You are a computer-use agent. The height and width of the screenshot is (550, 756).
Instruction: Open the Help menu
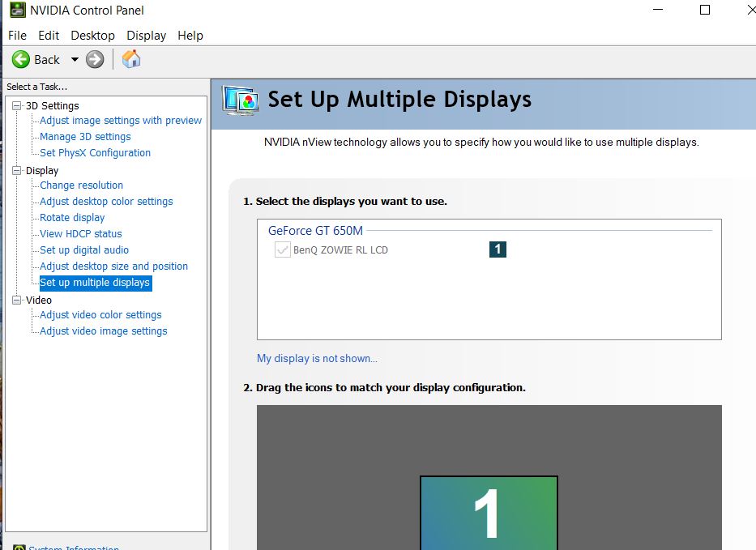[190, 36]
